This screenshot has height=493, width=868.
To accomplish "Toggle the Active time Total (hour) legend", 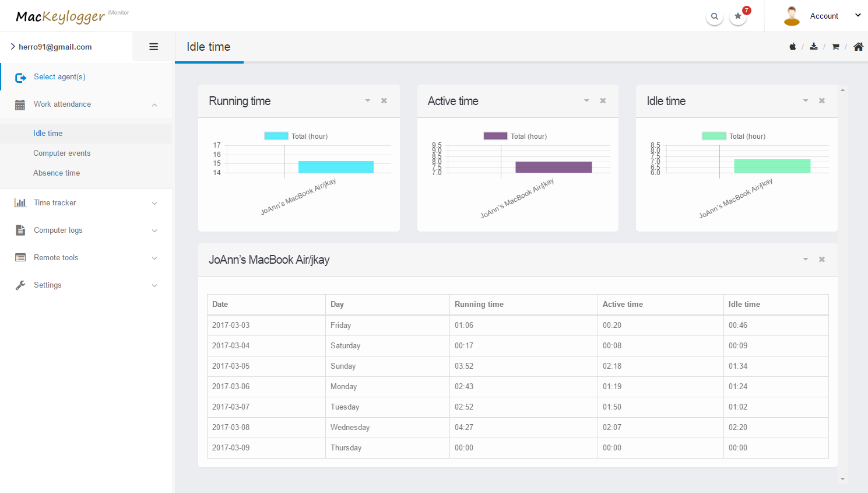I will click(515, 136).
